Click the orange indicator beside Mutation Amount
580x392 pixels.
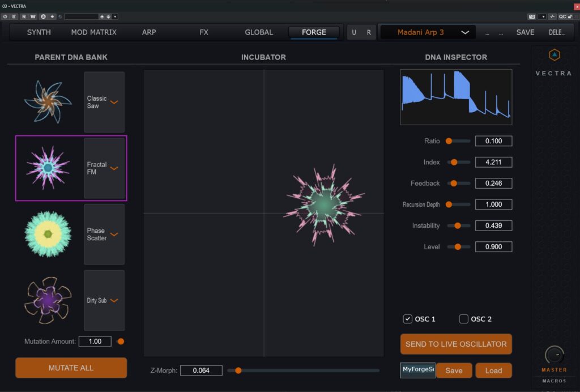click(x=120, y=341)
